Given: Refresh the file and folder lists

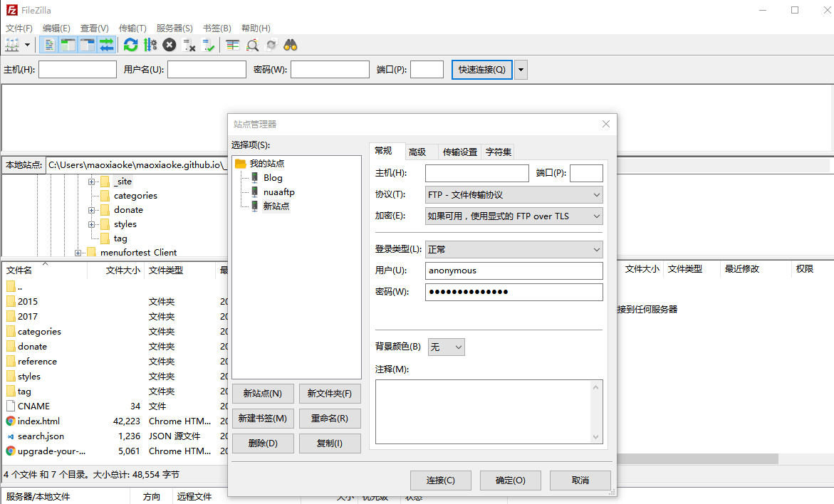Looking at the screenshot, I should click(130, 44).
